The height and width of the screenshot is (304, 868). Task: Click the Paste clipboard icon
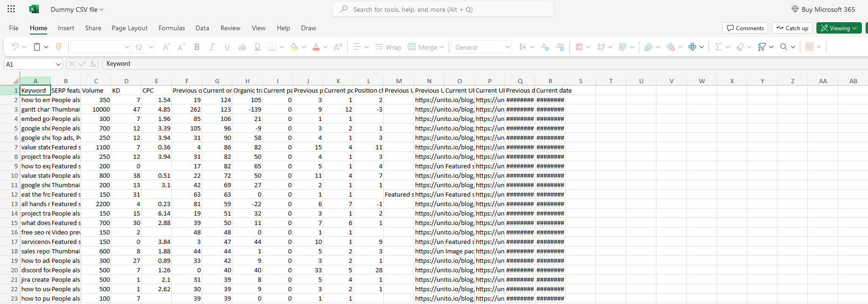[37, 47]
